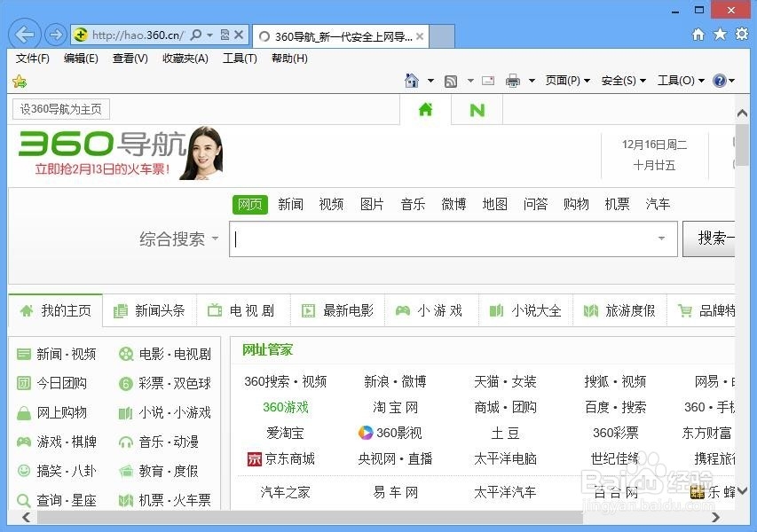Select the green N page tab
Image resolution: width=757 pixels, height=532 pixels.
coord(477,111)
